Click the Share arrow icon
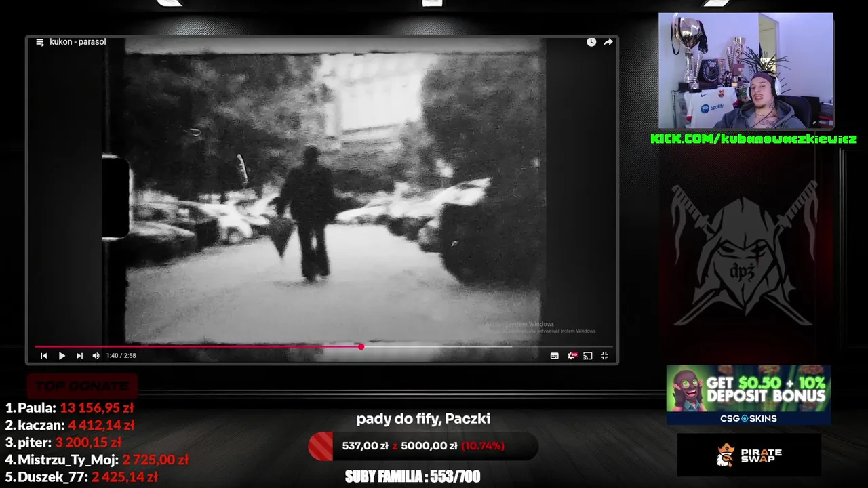Image resolution: width=868 pixels, height=488 pixels. (608, 42)
